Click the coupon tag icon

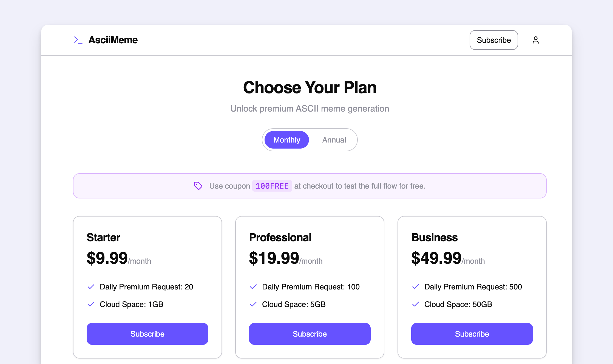click(x=198, y=186)
